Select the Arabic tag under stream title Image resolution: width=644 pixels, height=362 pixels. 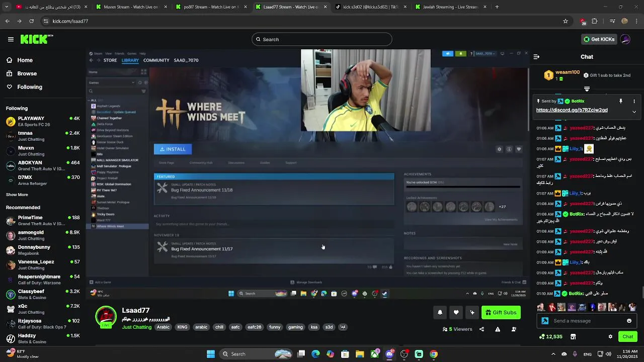[163, 327]
